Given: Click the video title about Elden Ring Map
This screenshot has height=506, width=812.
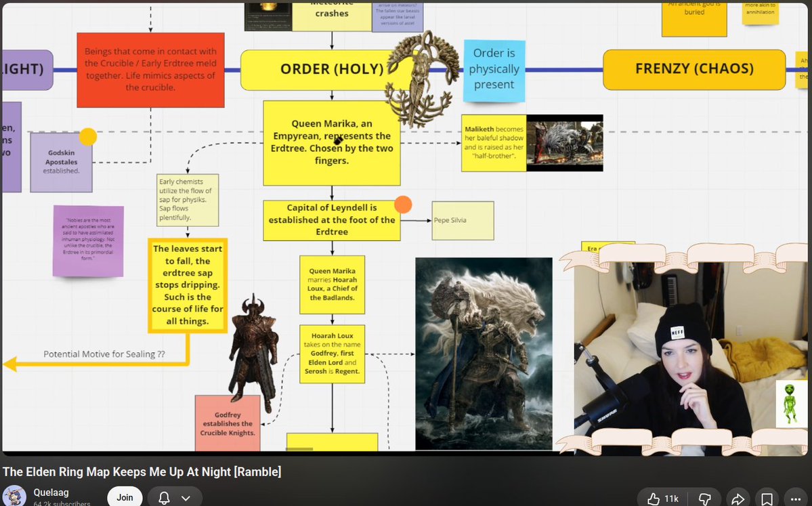Looking at the screenshot, I should click(142, 472).
